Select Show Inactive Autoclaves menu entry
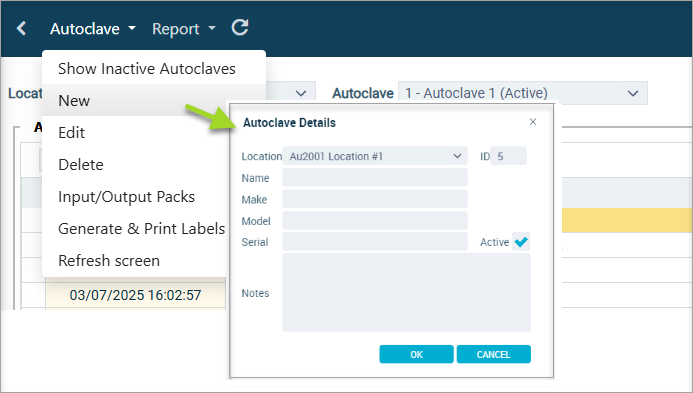Viewport: 693px width, 393px height. 154,69
